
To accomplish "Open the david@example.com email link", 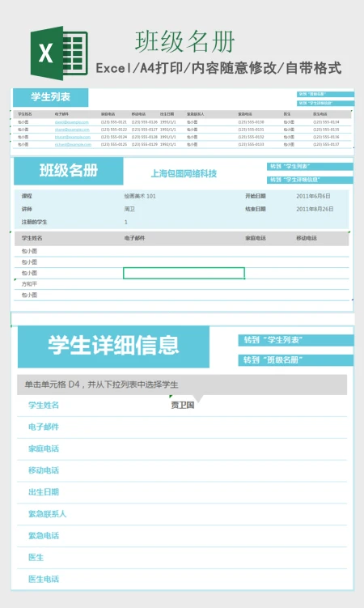I will tap(72, 122).
